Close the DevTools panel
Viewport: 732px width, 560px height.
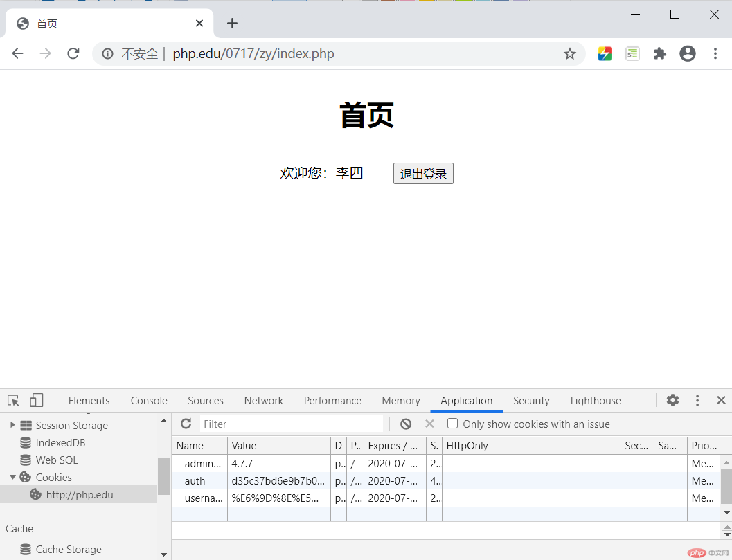click(x=721, y=400)
